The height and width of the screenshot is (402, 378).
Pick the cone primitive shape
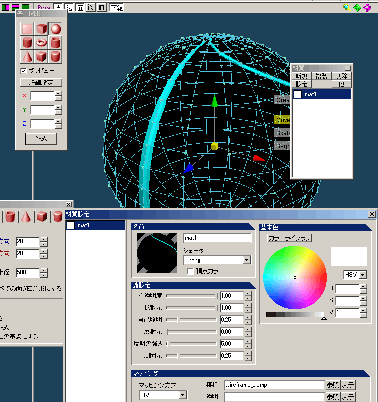[x=27, y=56]
